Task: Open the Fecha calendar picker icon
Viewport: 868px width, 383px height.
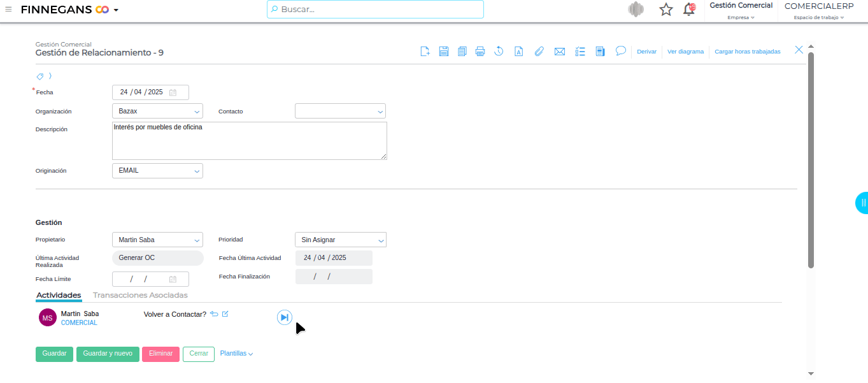Action: (x=173, y=92)
